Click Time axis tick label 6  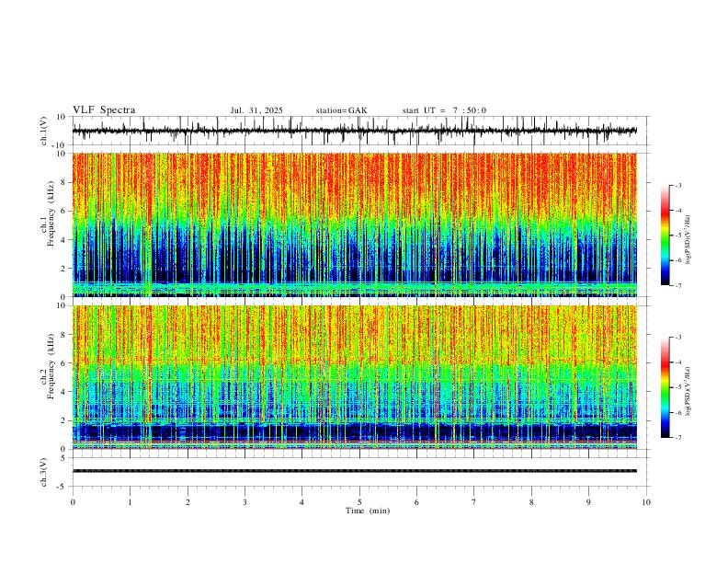click(x=416, y=502)
